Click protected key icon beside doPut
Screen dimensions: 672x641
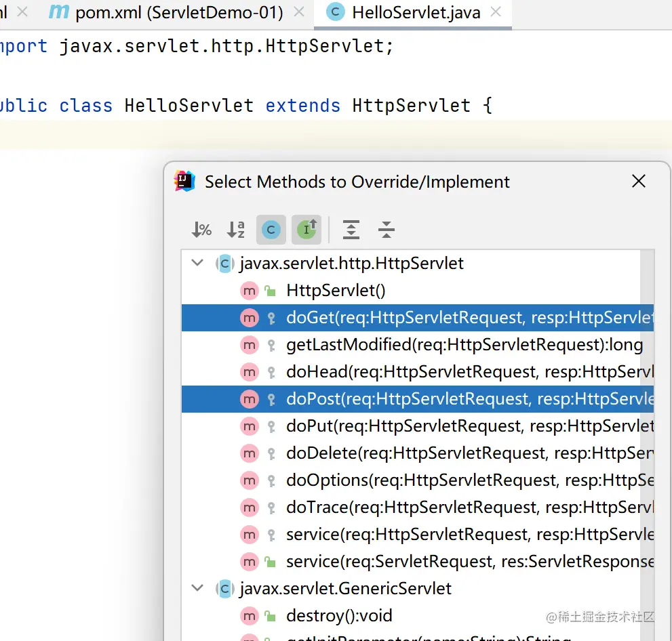click(271, 427)
